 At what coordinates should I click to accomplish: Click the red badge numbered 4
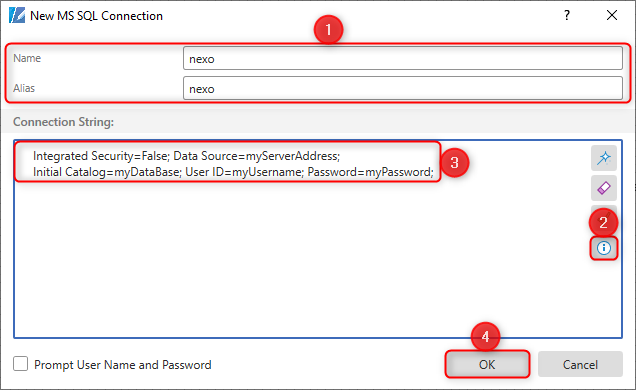coord(485,336)
